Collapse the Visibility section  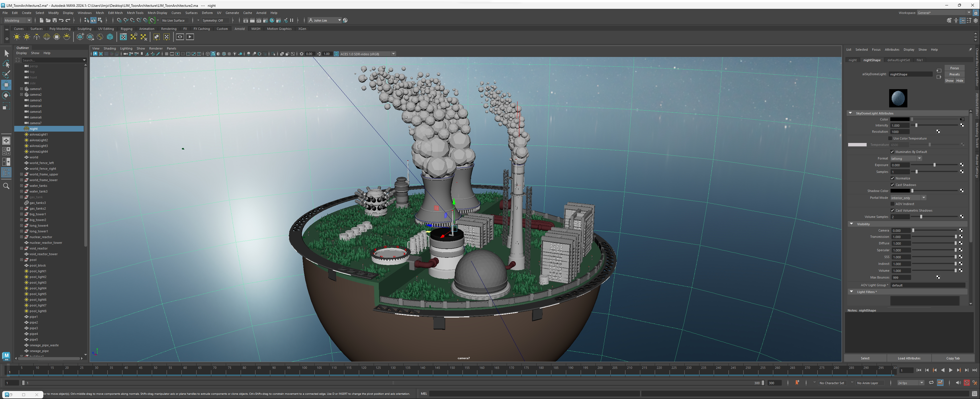pyautogui.click(x=852, y=224)
